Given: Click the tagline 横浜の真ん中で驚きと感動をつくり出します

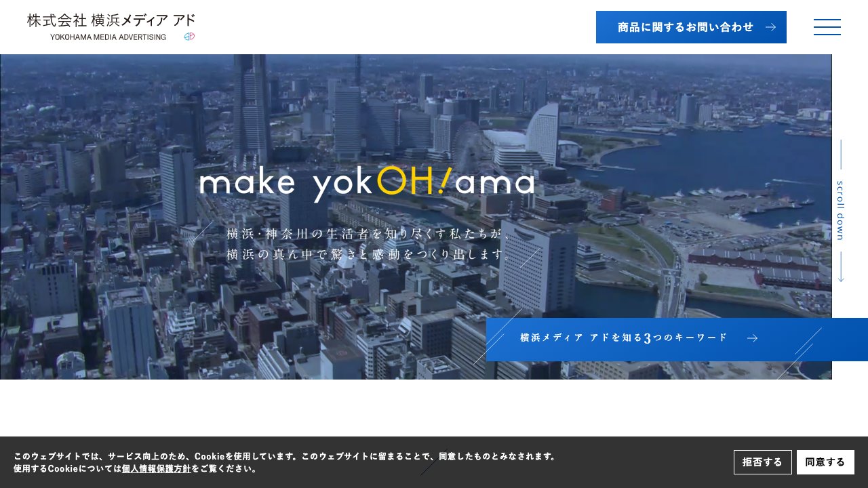Looking at the screenshot, I should (368, 255).
